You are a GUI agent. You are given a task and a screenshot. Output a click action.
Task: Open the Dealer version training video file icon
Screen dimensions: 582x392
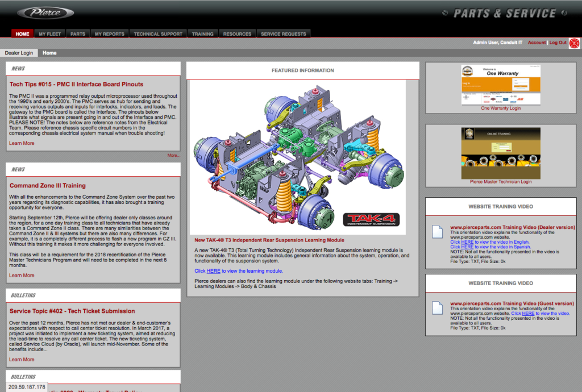pyautogui.click(x=437, y=232)
